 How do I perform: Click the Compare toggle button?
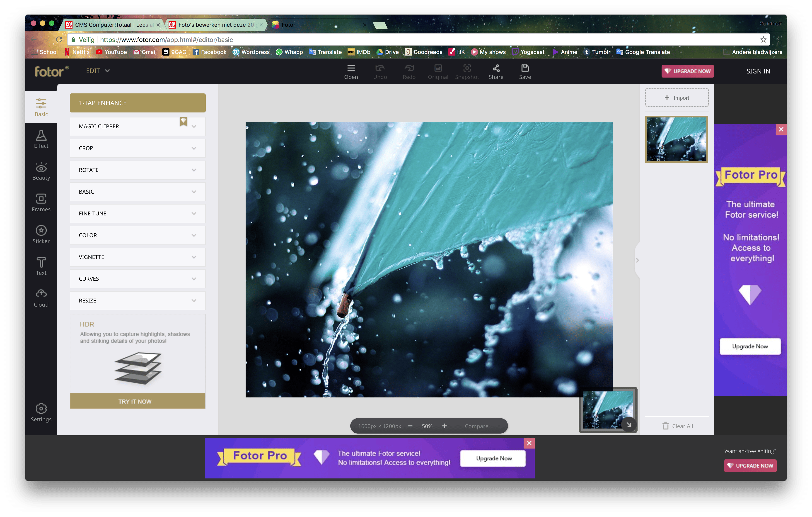click(476, 426)
